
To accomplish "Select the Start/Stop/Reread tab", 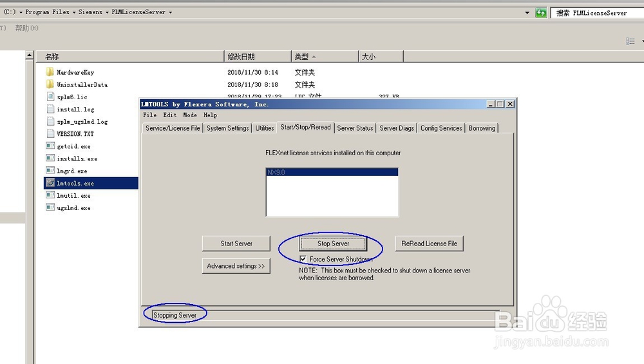I will pos(305,128).
